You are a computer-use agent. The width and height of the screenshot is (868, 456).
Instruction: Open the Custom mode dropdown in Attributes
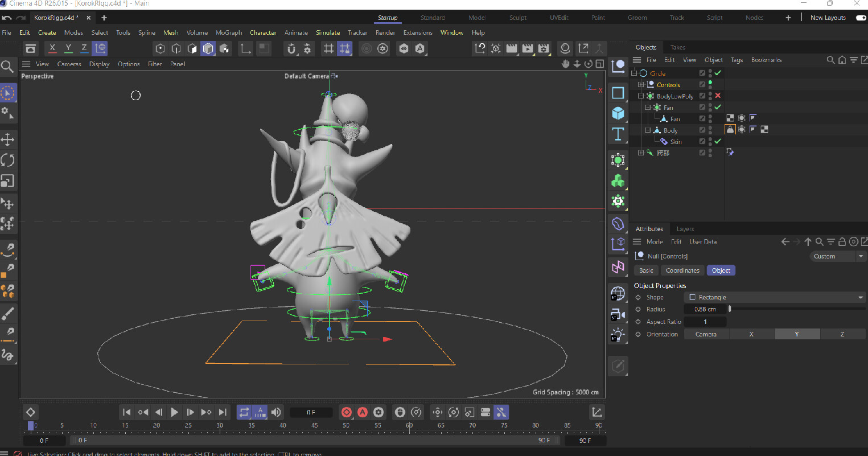[x=837, y=256]
